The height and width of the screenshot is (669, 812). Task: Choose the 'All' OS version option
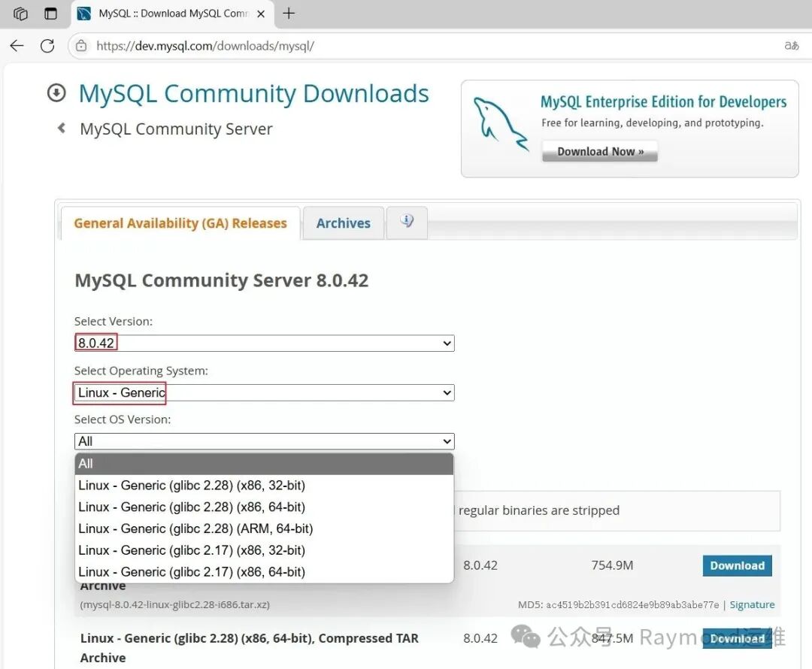(x=264, y=464)
